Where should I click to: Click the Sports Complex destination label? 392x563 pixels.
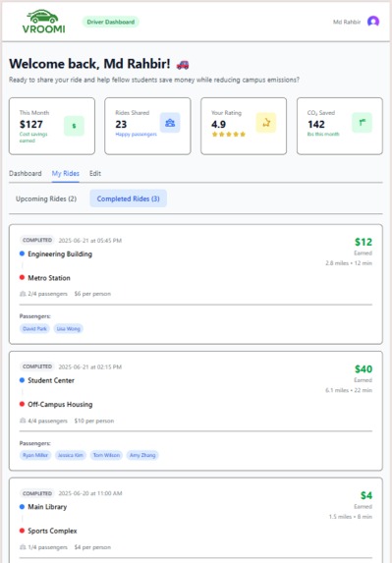click(x=52, y=531)
